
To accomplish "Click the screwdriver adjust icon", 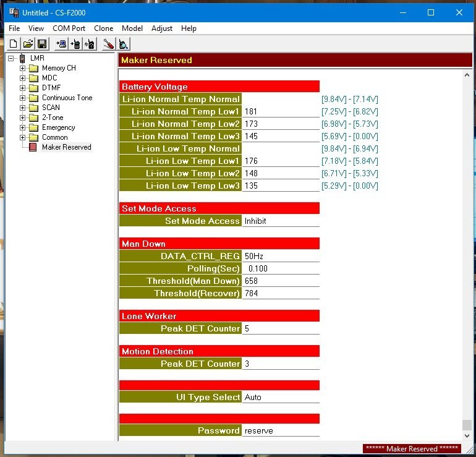I will tap(109, 44).
